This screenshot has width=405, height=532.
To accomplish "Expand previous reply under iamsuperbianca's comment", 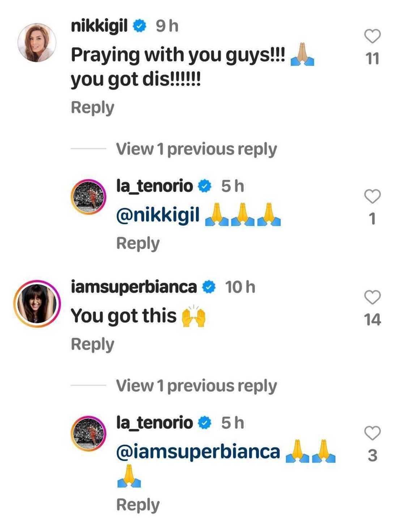I will coord(196,386).
